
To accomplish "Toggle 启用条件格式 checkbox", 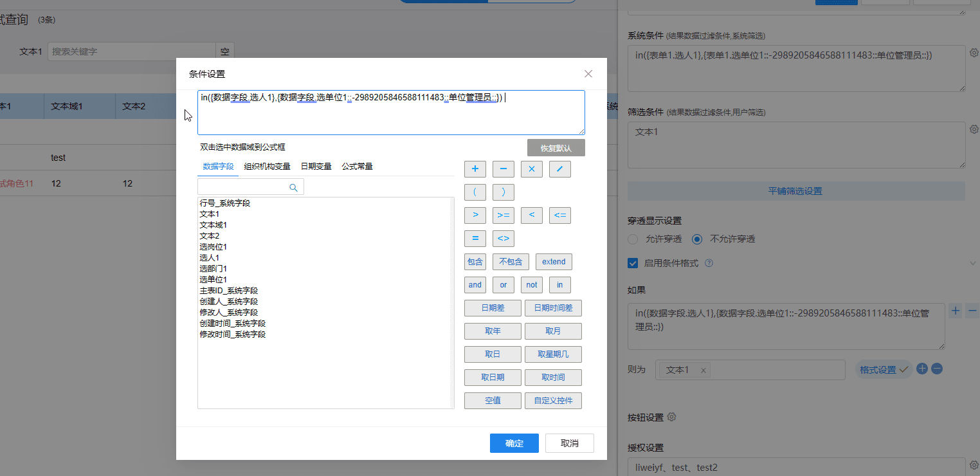I will 633,263.
